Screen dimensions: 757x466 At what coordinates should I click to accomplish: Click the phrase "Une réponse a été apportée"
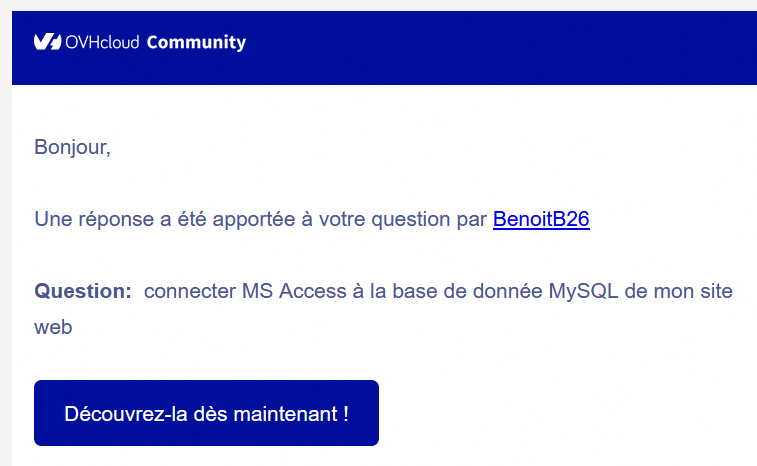[x=141, y=220]
